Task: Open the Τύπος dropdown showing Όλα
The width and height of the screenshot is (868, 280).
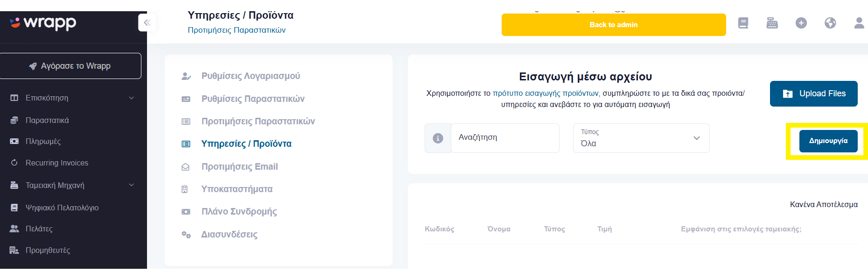Action: (x=641, y=138)
